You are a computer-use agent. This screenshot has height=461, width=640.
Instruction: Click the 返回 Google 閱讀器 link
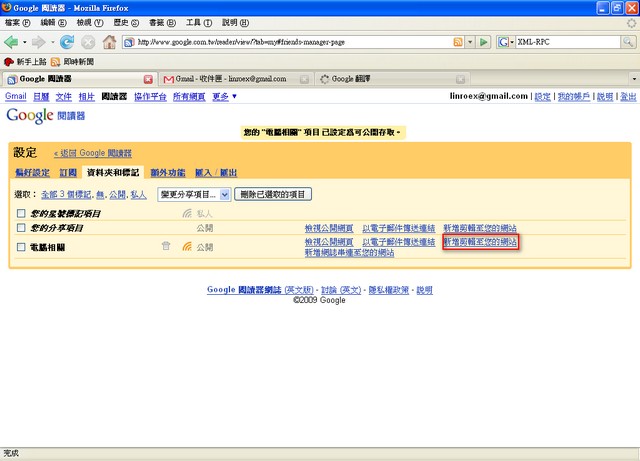[x=93, y=153]
